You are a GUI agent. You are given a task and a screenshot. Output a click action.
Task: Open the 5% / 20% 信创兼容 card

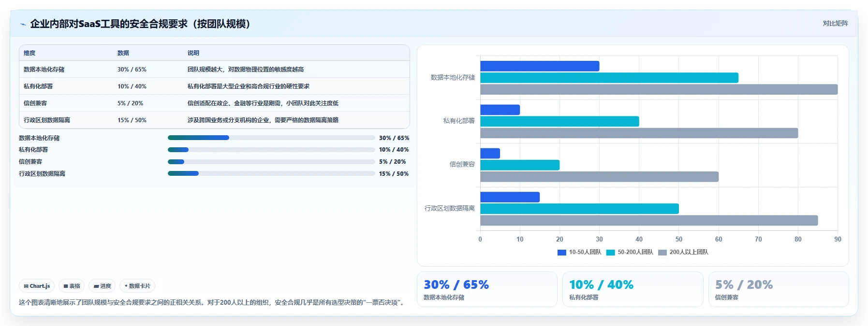coord(779,289)
